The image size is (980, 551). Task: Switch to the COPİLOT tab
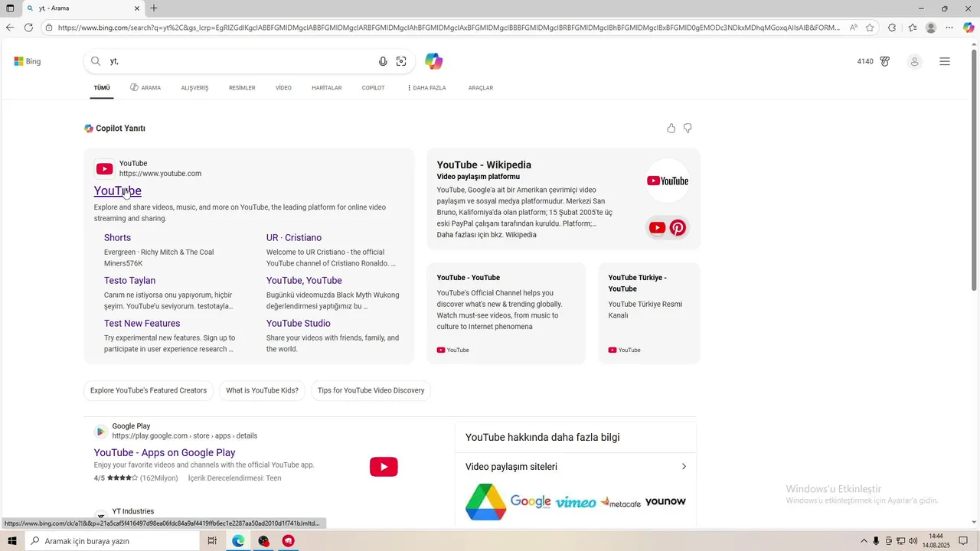[x=373, y=88]
